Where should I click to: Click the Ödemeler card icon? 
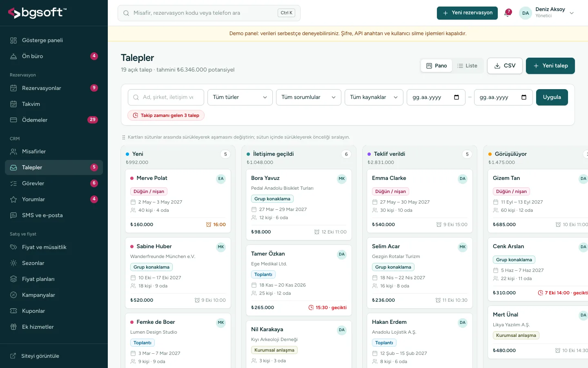[x=13, y=120]
